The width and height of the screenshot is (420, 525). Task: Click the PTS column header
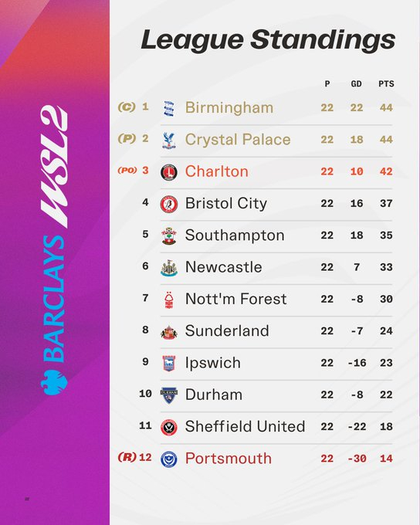386,83
